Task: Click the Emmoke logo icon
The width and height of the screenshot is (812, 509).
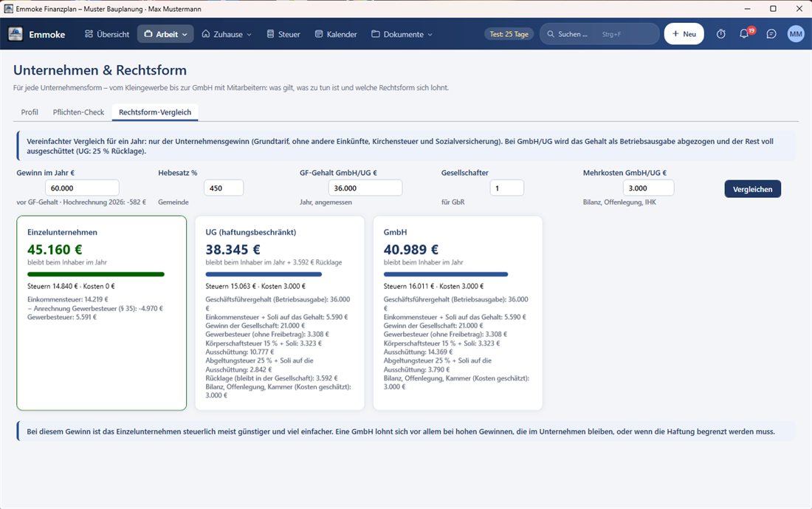Action: 16,34
